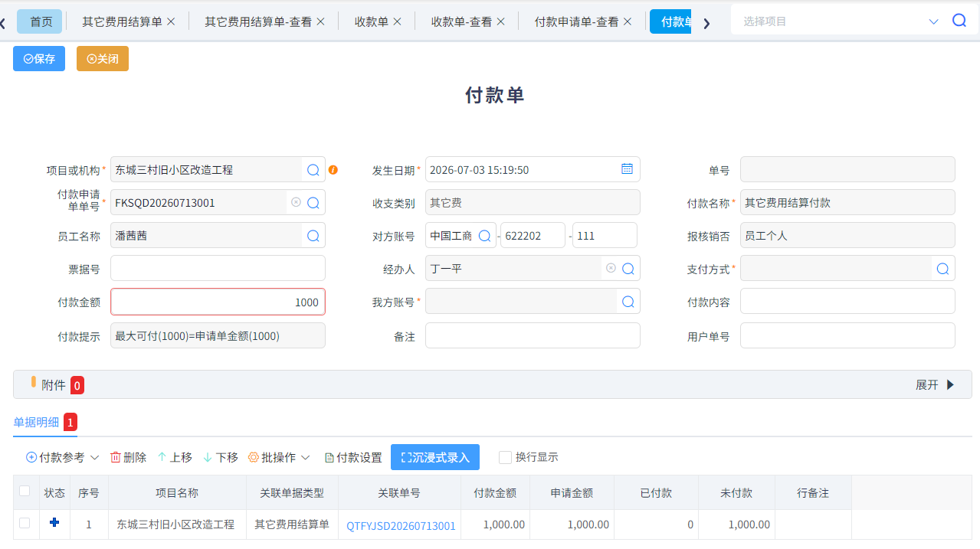Image resolution: width=980 pixels, height=549 pixels.
Task: Click the 关闭 button
Action: click(103, 58)
